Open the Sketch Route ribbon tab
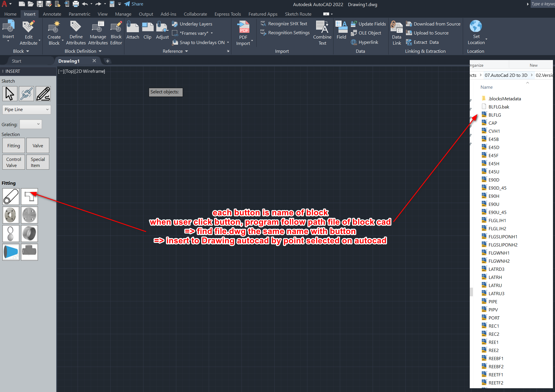 point(298,14)
